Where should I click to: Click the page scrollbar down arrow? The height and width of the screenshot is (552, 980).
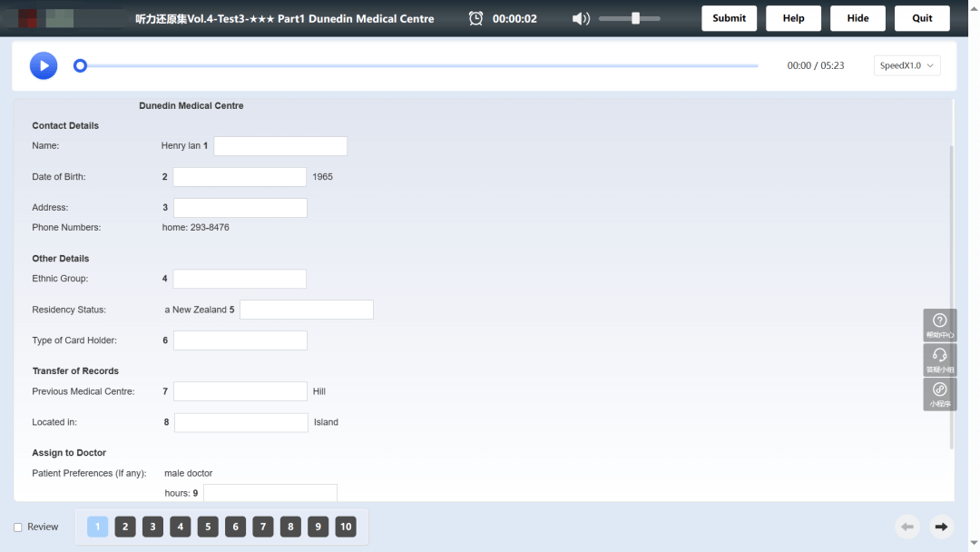(974, 543)
